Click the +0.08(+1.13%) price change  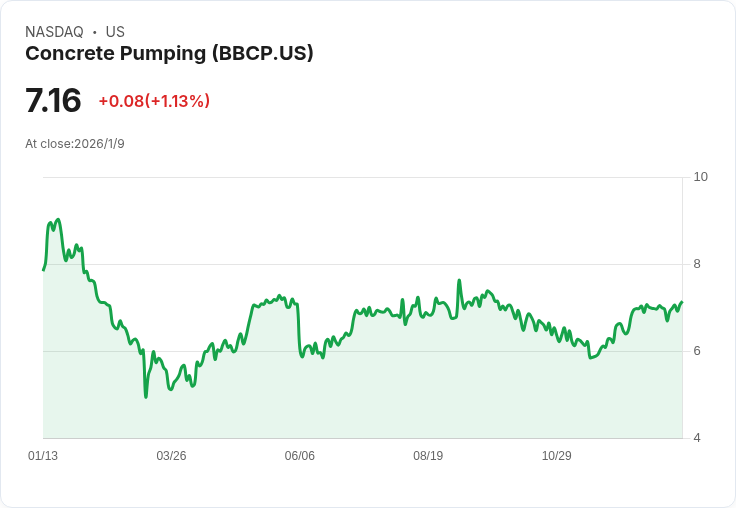click(154, 101)
